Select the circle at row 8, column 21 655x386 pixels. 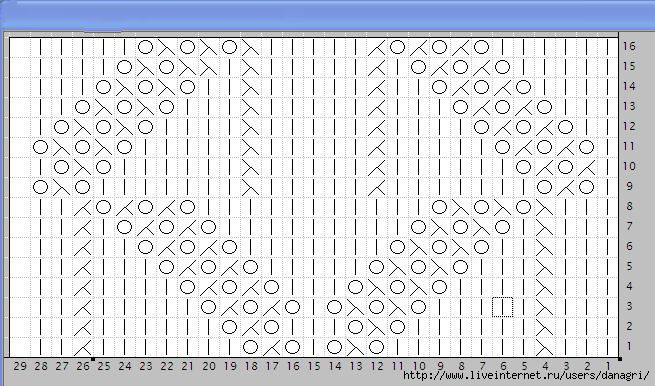pos(187,207)
